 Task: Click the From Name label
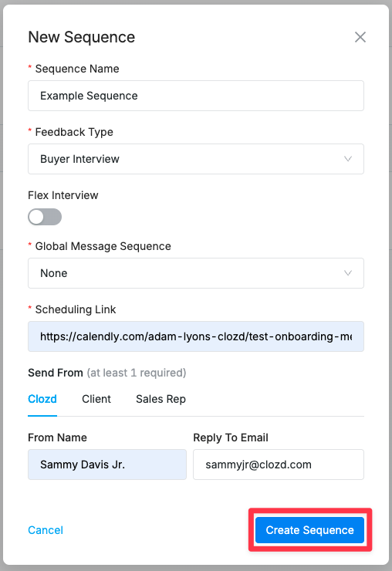coord(58,438)
